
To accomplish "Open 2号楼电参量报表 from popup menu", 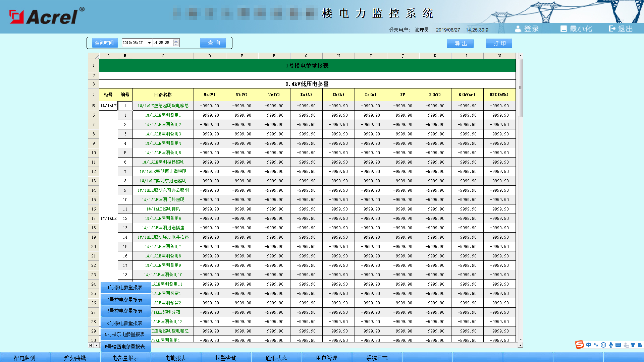I will tap(125, 300).
